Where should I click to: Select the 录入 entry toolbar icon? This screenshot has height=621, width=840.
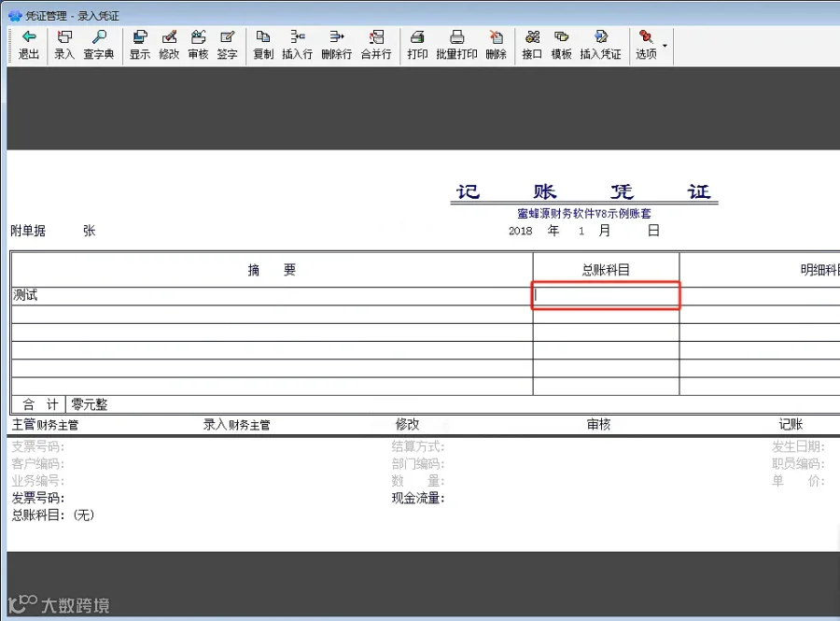click(64, 45)
